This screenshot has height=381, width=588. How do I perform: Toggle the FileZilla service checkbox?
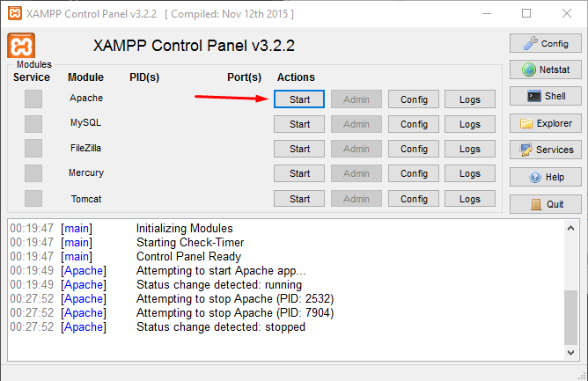pyautogui.click(x=33, y=148)
